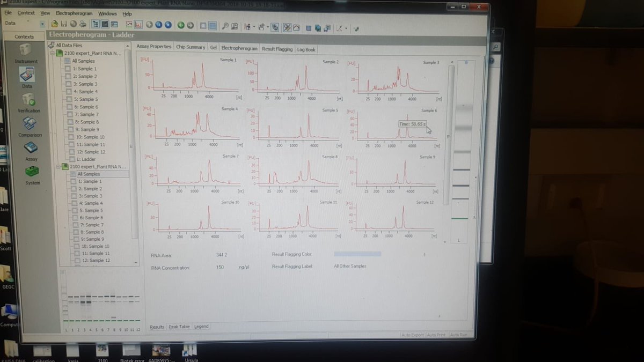The height and width of the screenshot is (362, 644).
Task: Switch to the Gel tab
Action: coord(214,48)
